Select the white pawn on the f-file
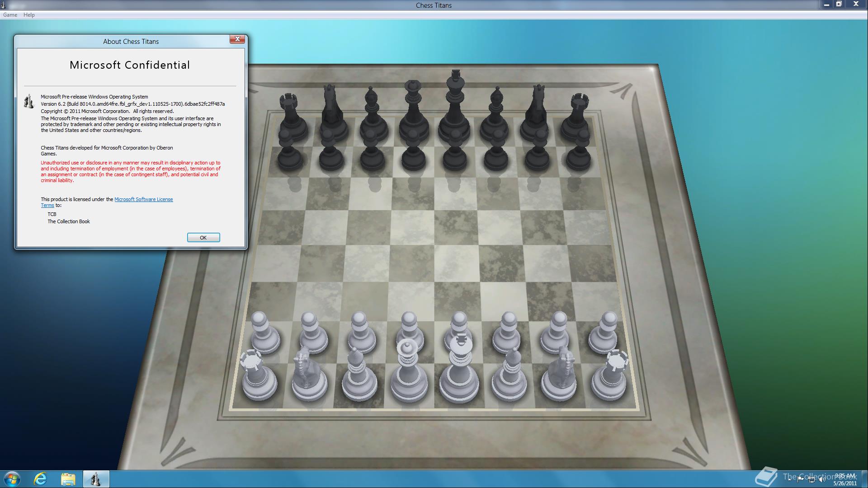This screenshot has width=868, height=488. click(x=507, y=333)
